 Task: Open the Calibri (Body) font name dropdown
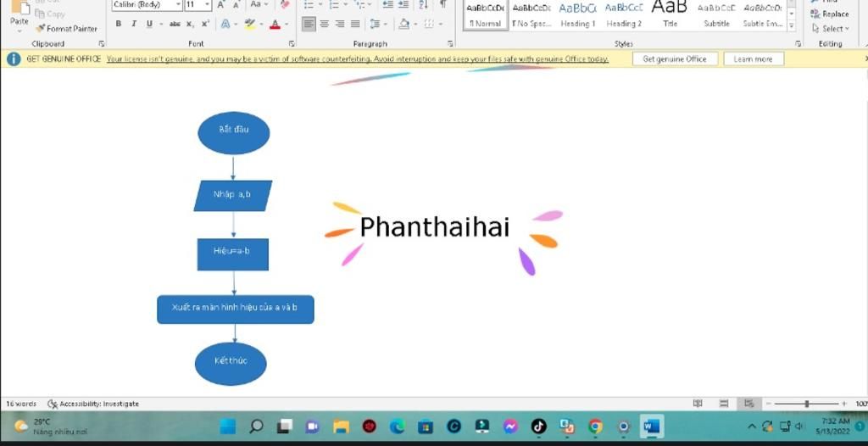[x=178, y=4]
